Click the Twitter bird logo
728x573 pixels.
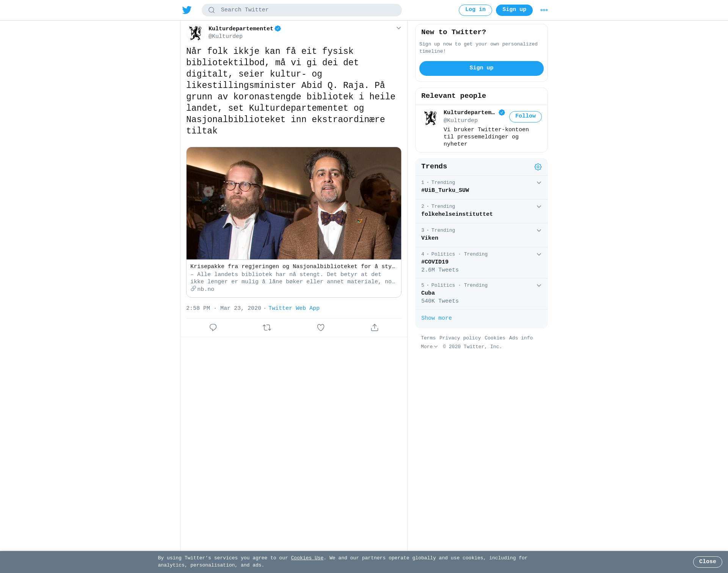coord(187,10)
